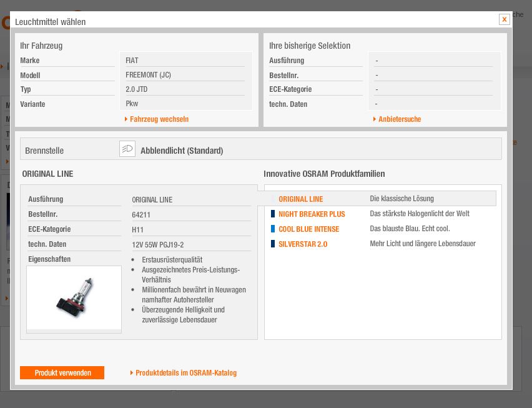This screenshot has height=408, width=532.
Task: Click the Brennstelle label
Action: coord(44,151)
